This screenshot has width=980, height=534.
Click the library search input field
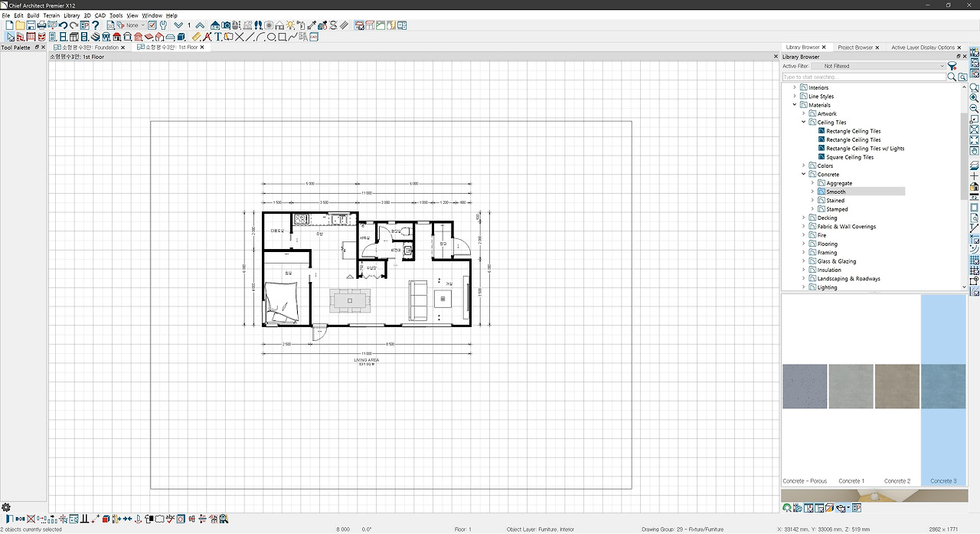tap(864, 77)
